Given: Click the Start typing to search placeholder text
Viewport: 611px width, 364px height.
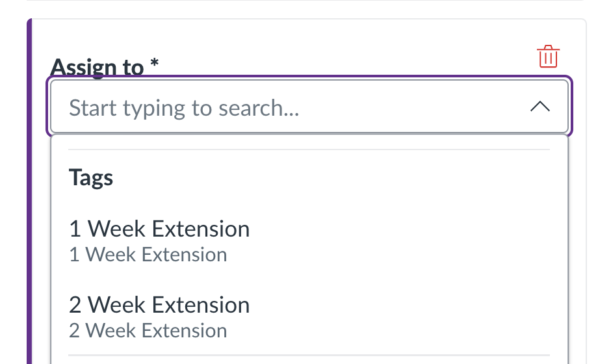Looking at the screenshot, I should [184, 108].
